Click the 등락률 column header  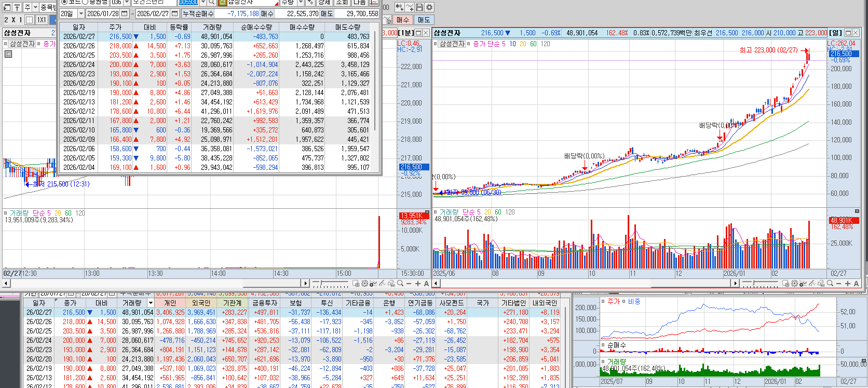coord(179,27)
